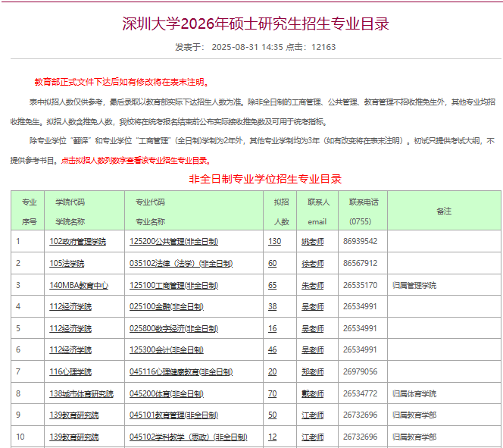The image size is (503, 448).
Task: Click 139教育研究院 in the 教育管理 row
Action: tap(74, 415)
